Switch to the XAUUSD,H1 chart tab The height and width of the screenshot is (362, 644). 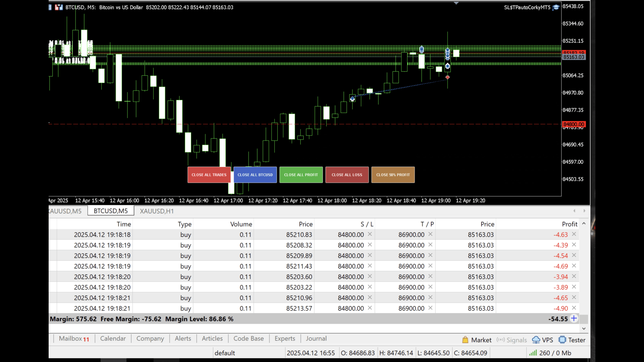[157, 211]
